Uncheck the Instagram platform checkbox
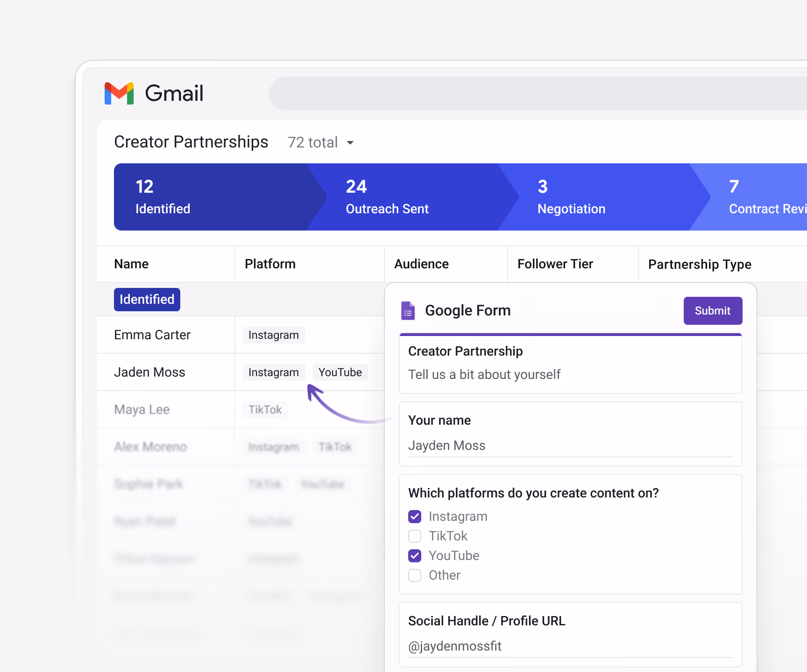 pos(415,517)
